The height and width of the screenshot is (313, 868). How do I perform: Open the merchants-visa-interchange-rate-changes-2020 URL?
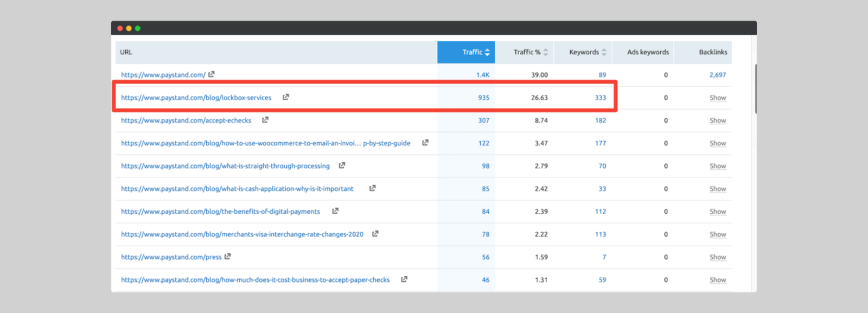(x=242, y=234)
